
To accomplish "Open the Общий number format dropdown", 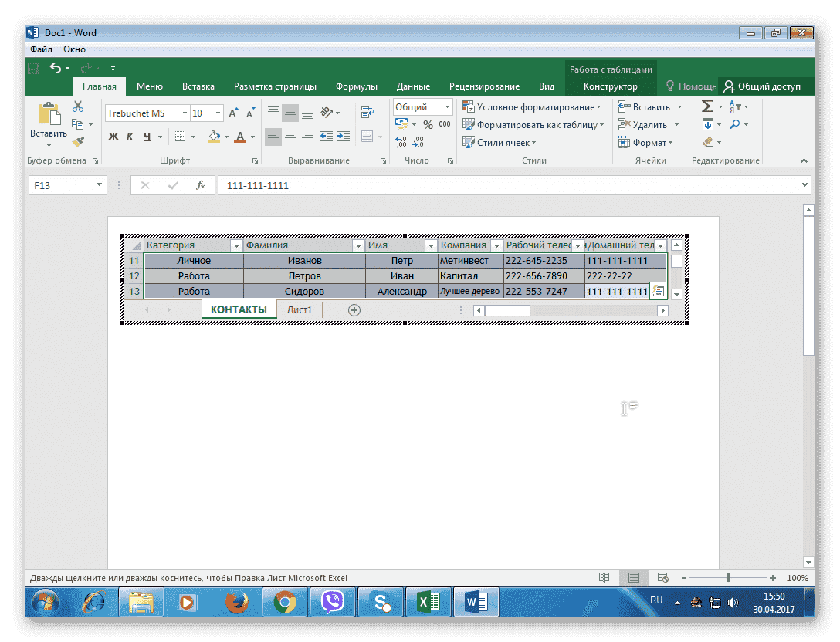I will 446,107.
